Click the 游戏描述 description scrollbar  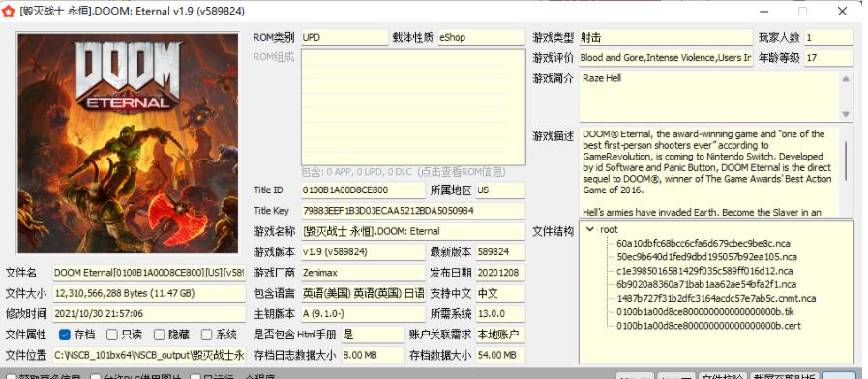click(846, 160)
